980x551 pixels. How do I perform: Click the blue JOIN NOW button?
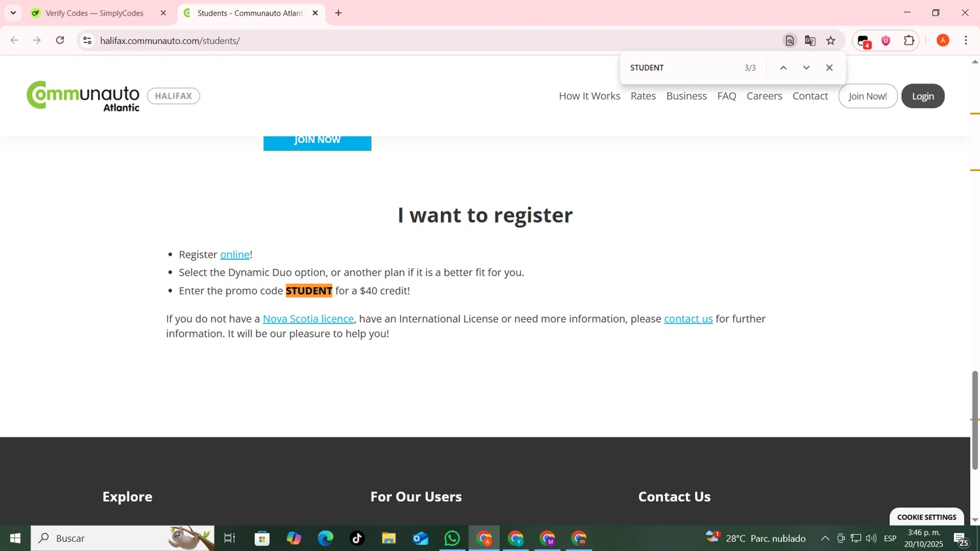[x=318, y=142]
